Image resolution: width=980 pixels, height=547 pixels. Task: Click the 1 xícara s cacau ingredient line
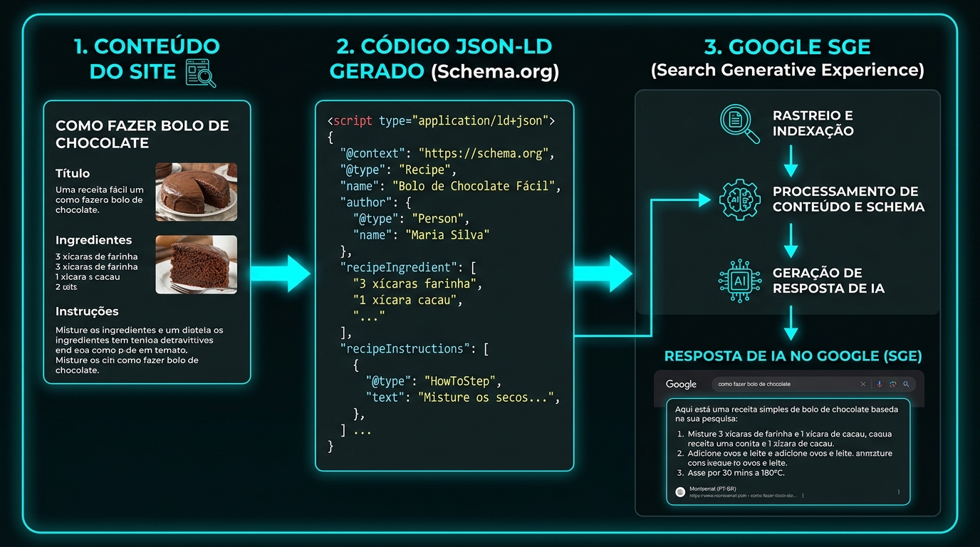pos(88,277)
